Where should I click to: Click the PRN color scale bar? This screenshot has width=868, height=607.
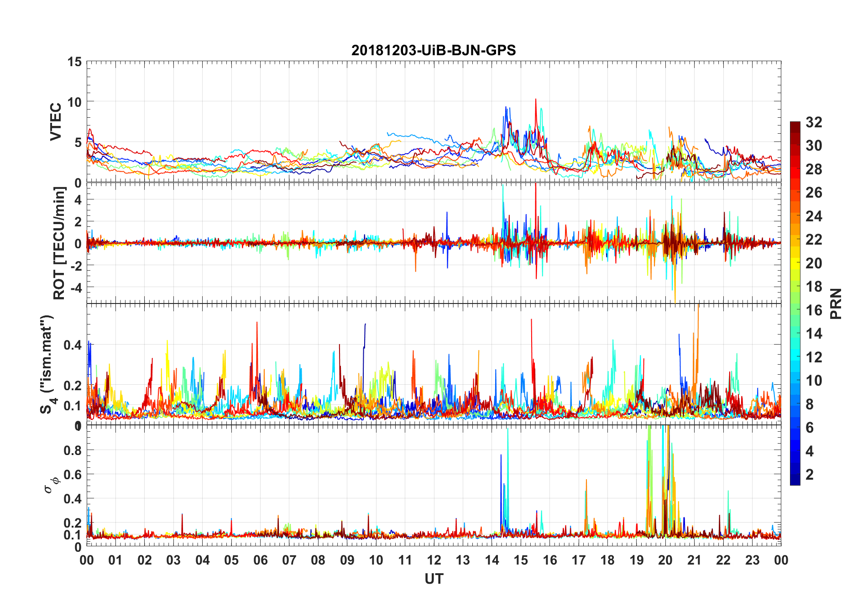pyautogui.click(x=795, y=303)
